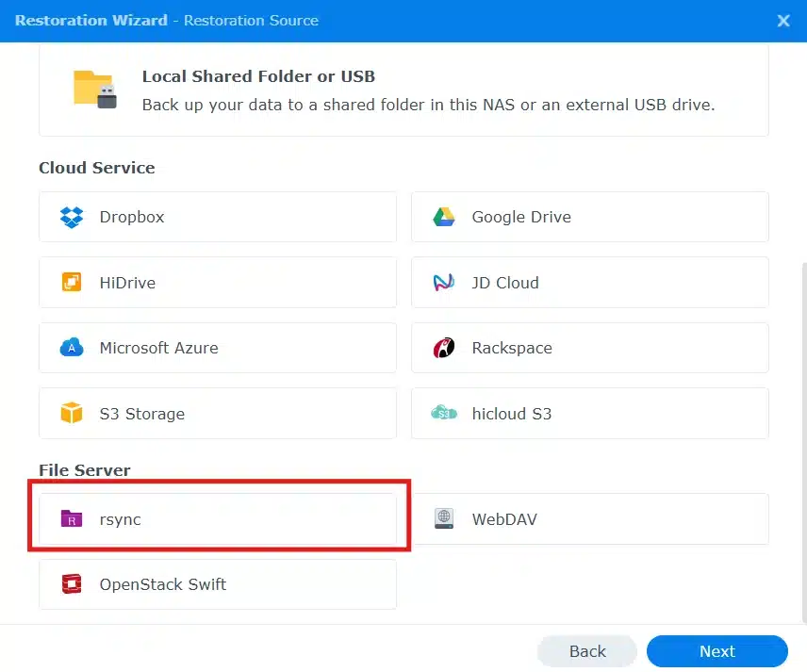Click the S3 Storage box icon
Image resolution: width=807 pixels, height=672 pixels.
tap(72, 414)
